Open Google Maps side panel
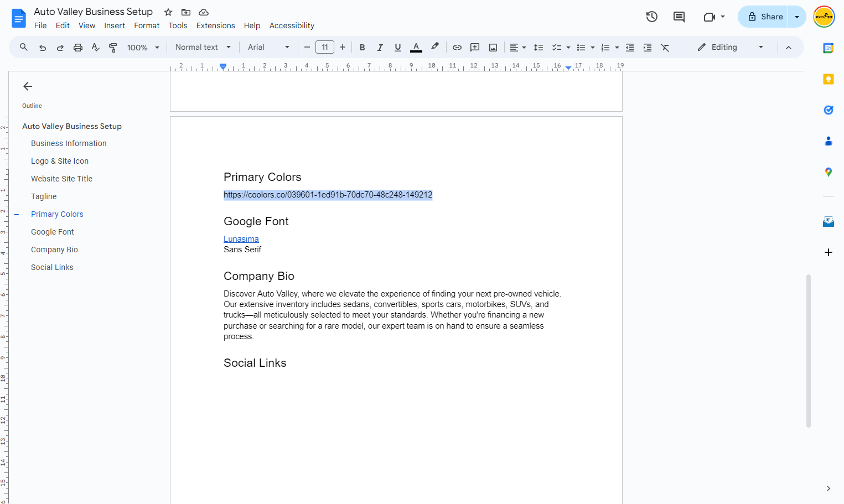 829,172
